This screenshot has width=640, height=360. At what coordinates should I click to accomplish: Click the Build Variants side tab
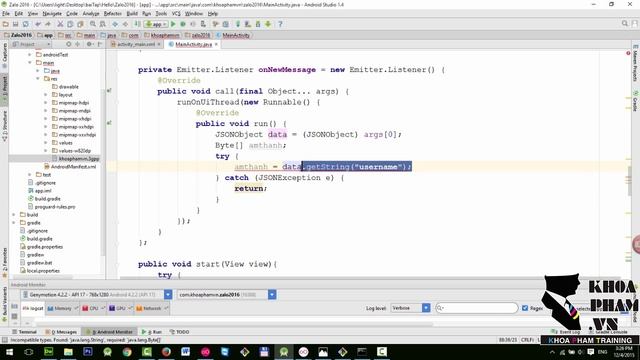(4, 304)
